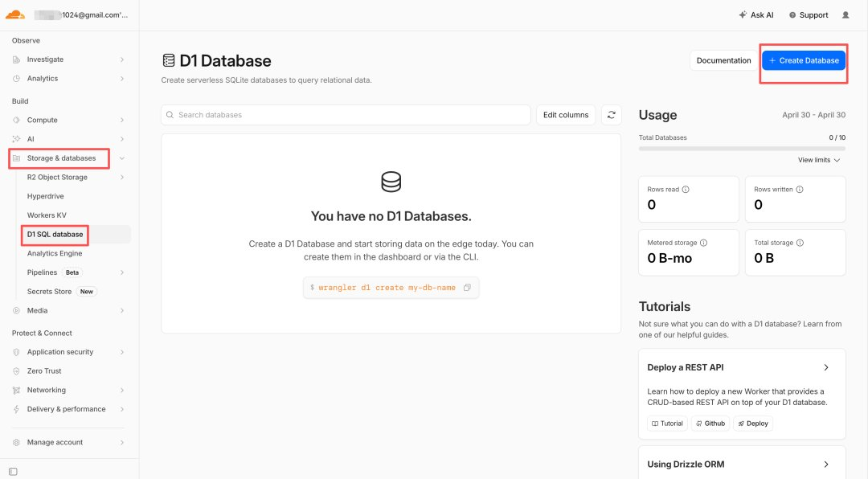Collapse Storage & databases section

pyautogui.click(x=122, y=158)
